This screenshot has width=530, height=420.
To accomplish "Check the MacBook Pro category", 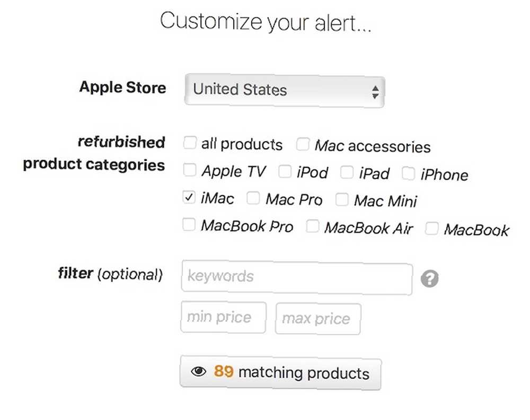I will click(189, 224).
